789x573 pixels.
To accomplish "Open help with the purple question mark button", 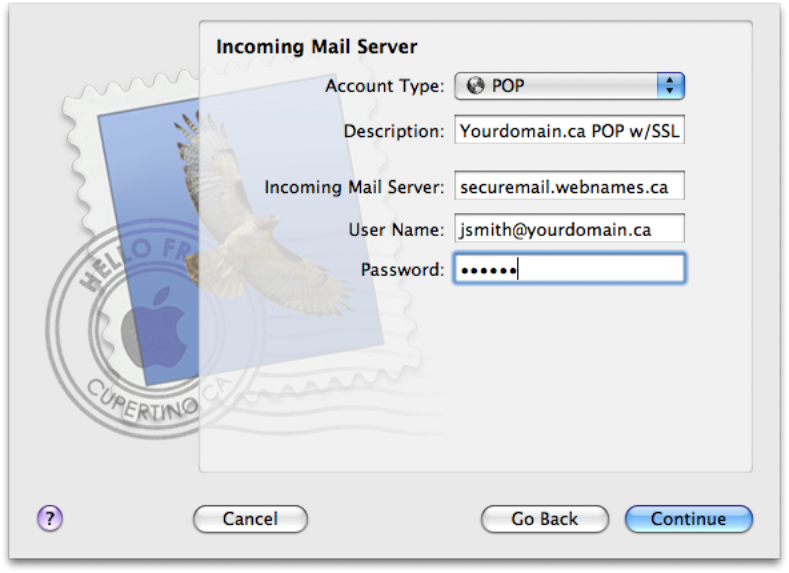I will (50, 518).
